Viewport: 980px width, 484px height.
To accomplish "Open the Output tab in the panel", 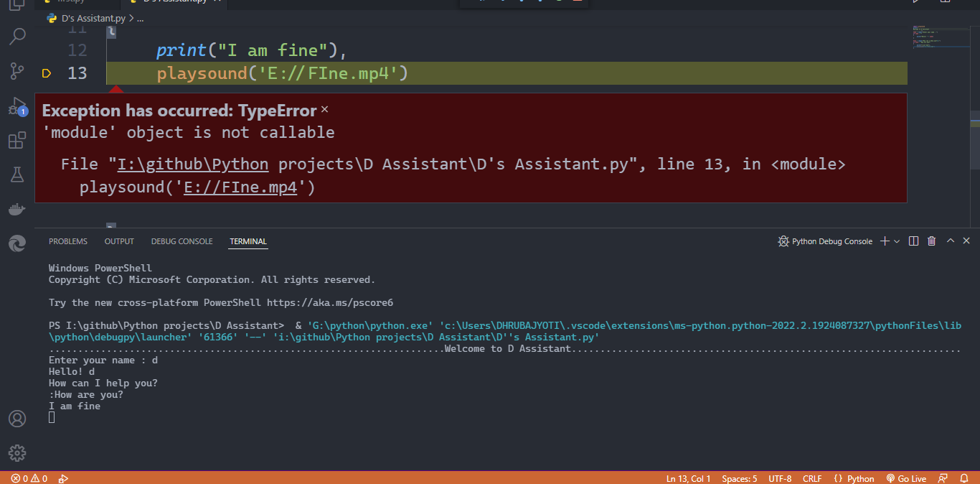I will point(119,241).
